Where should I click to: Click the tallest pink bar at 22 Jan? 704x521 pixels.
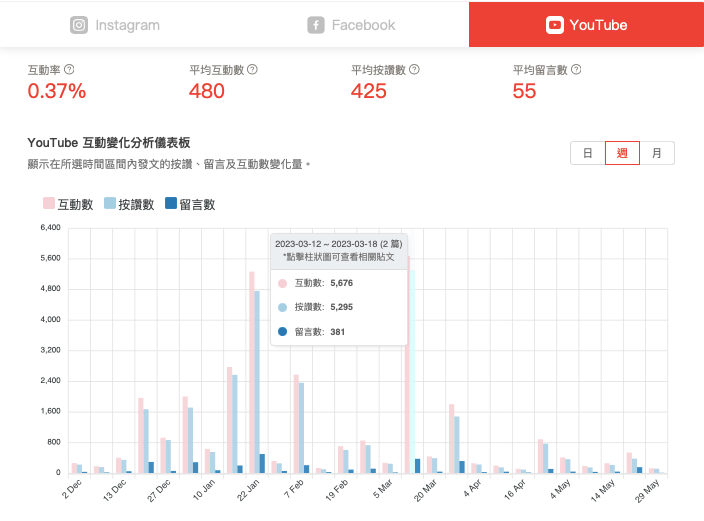[x=252, y=372]
